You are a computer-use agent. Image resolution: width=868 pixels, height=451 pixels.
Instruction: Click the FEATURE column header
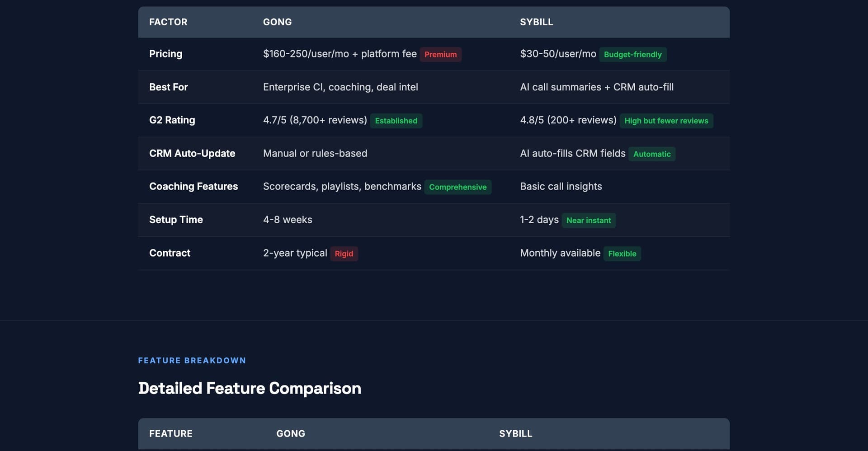pyautogui.click(x=170, y=434)
